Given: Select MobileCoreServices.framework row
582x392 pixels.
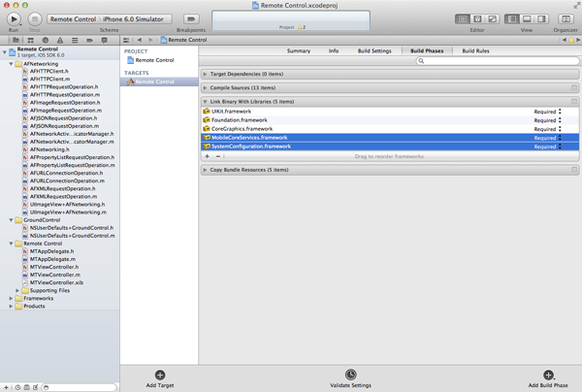Looking at the screenshot, I should 390,138.
